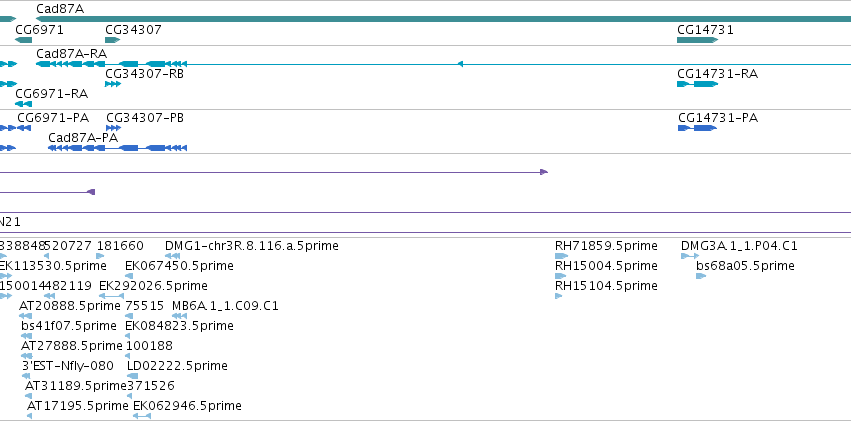Image resolution: width=851 pixels, height=421 pixels.
Task: Click the CG34307-PB protein glyph
Action: [x=113, y=128]
